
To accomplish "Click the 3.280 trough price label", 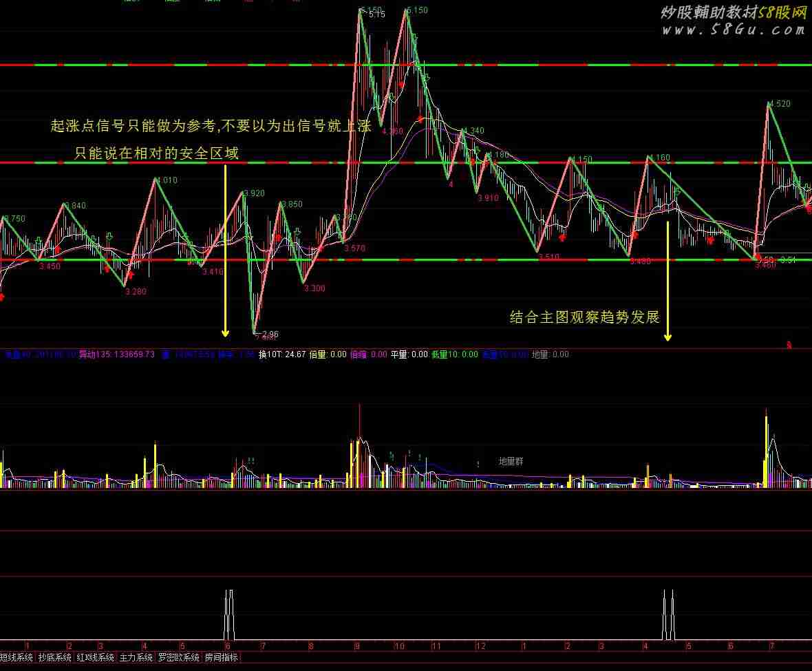I will (136, 292).
